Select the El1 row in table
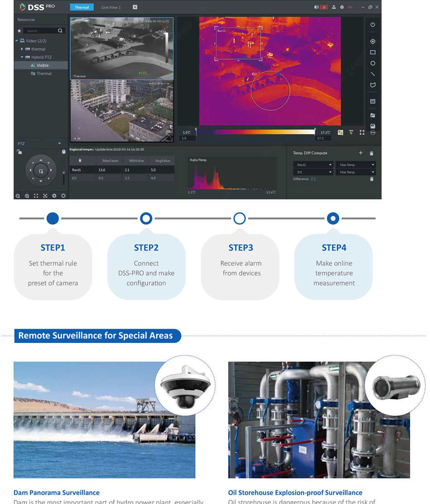This screenshot has height=504, width=430. click(x=122, y=178)
